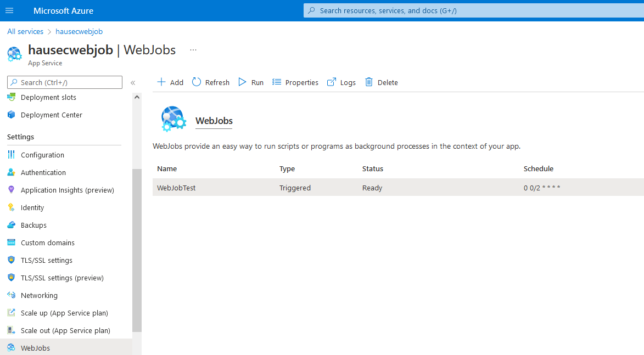Click the Microsoft Azure home label
The image size is (644, 355).
pos(63,10)
